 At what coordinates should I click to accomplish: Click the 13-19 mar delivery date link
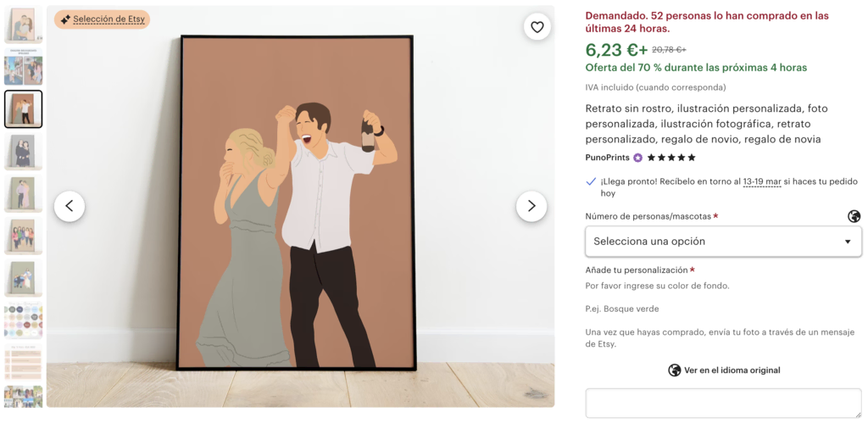761,181
